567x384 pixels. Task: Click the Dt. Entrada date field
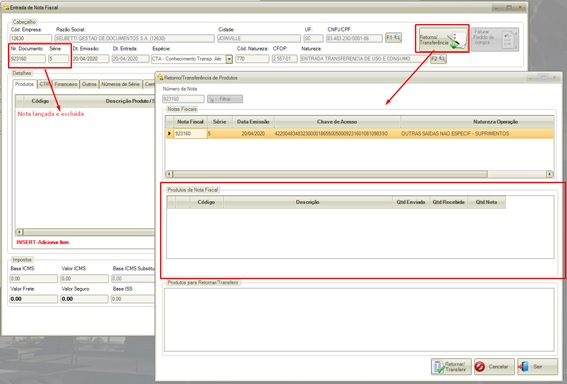pyautogui.click(x=130, y=59)
